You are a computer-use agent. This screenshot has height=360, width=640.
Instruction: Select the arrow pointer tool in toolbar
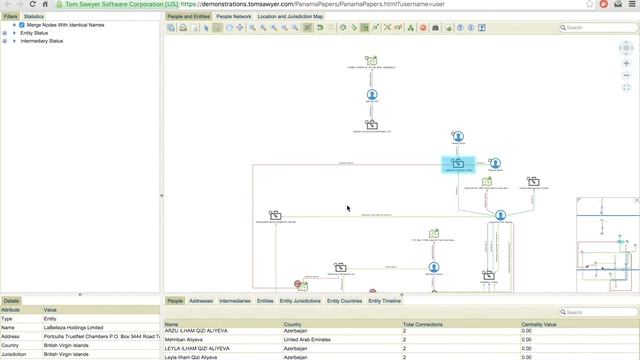(206, 28)
